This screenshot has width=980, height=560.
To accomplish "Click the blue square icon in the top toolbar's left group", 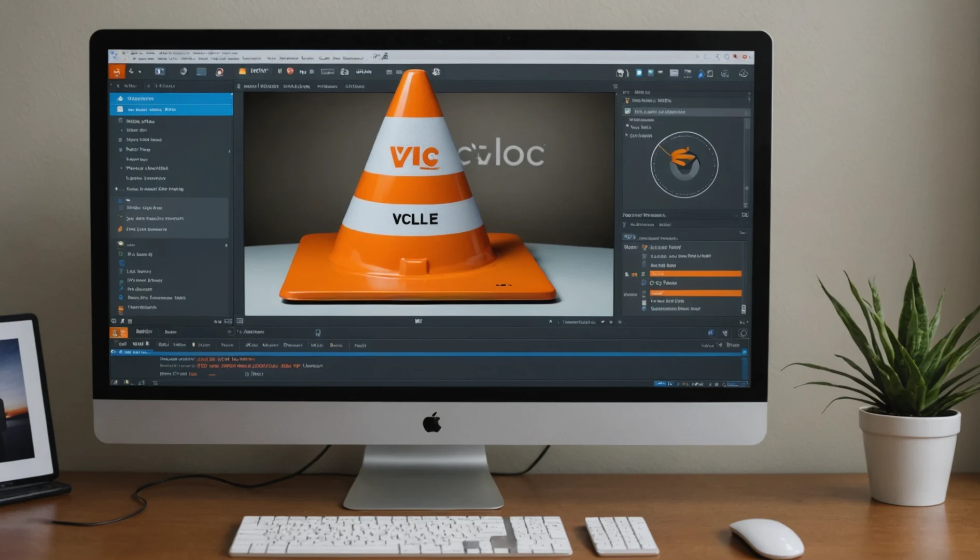I will 160,72.
